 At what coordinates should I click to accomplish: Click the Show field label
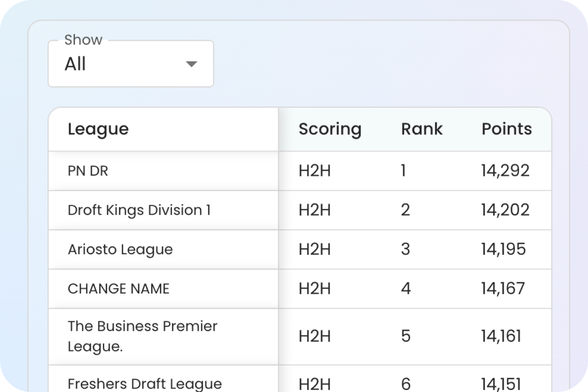click(84, 39)
